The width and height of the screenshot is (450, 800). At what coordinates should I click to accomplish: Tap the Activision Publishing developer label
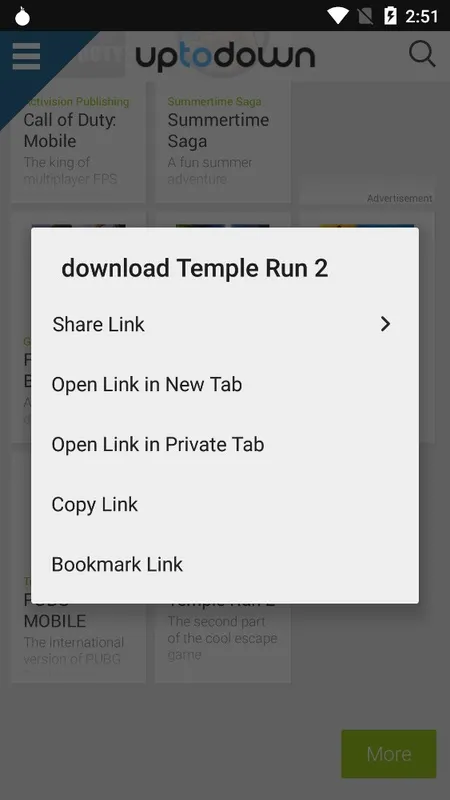[77, 102]
